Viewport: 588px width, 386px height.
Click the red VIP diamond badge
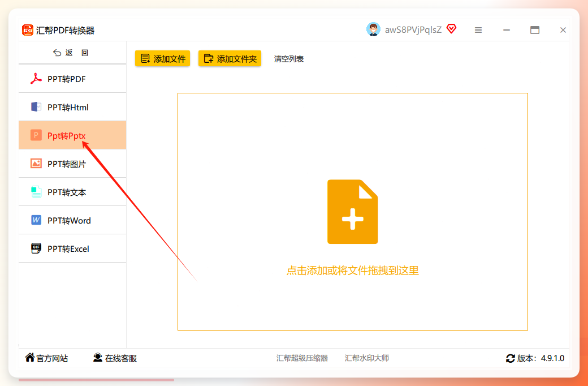452,29
